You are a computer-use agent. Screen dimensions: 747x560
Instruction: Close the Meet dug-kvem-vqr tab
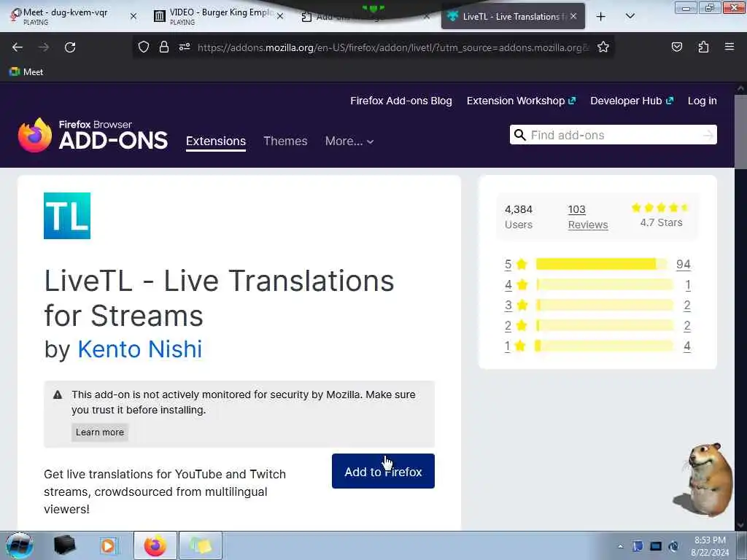coord(133,16)
